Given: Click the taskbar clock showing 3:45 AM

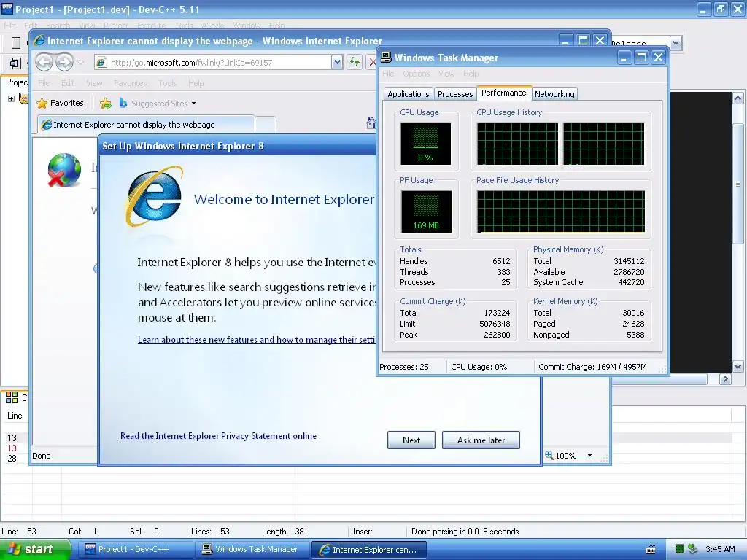Looking at the screenshot, I should click(x=720, y=549).
